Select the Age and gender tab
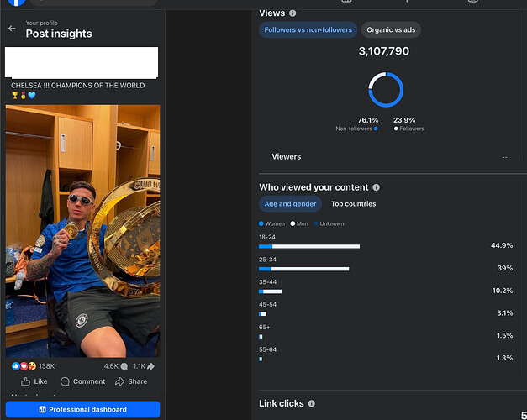The height and width of the screenshot is (420, 527). [290, 204]
